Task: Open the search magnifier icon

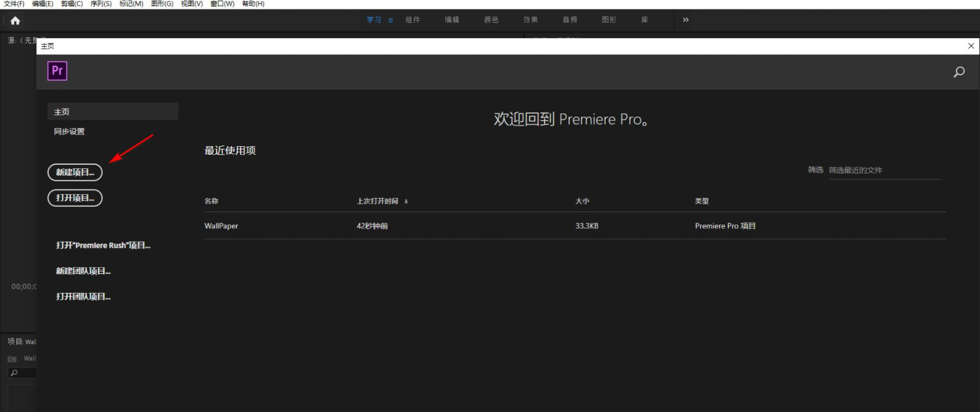Action: click(x=959, y=72)
